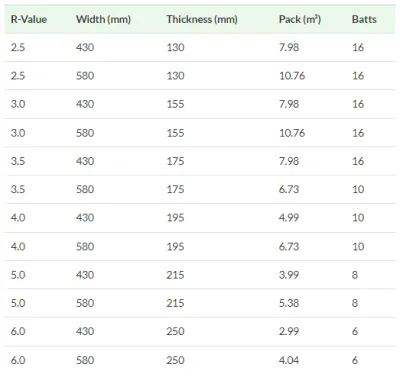Click the 7.98 pack value in first row
This screenshot has height=377, width=400.
click(289, 47)
